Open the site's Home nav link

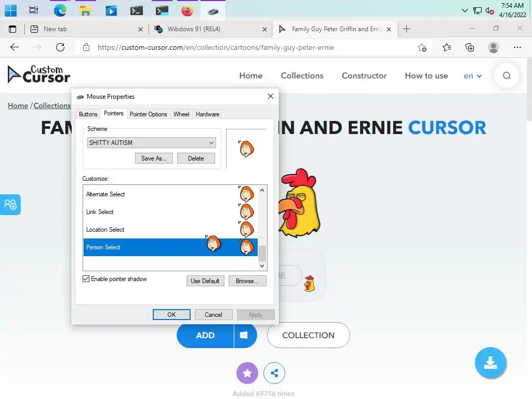[x=251, y=76]
